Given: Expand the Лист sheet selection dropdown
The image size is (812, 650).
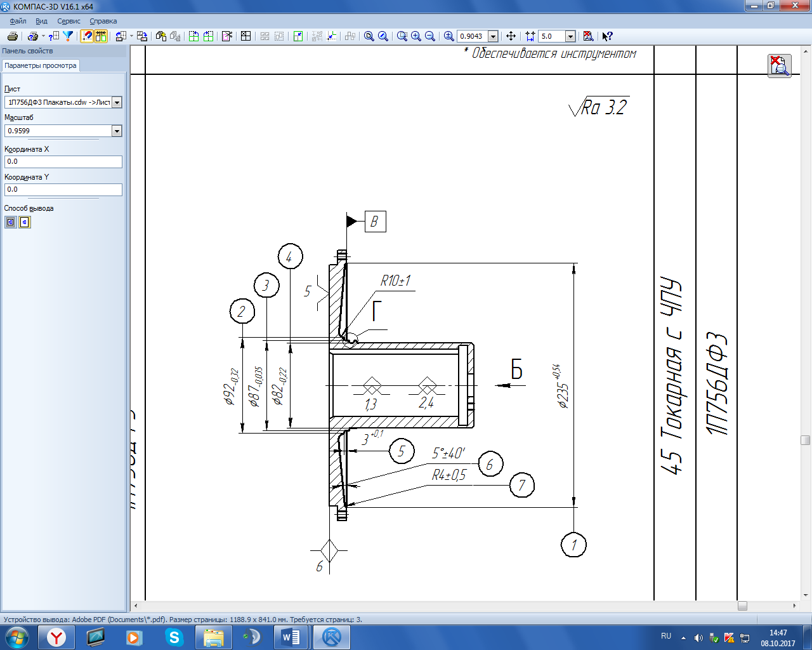Looking at the screenshot, I should (117, 102).
